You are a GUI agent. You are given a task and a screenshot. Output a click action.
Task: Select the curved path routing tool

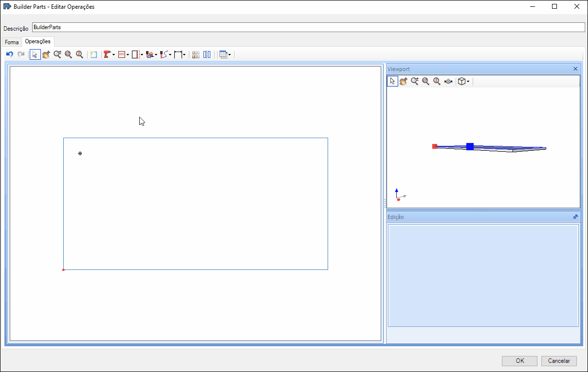(164, 54)
